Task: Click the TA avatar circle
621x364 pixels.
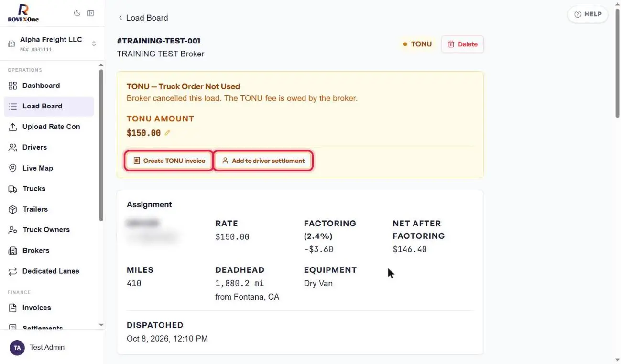Action: click(17, 348)
